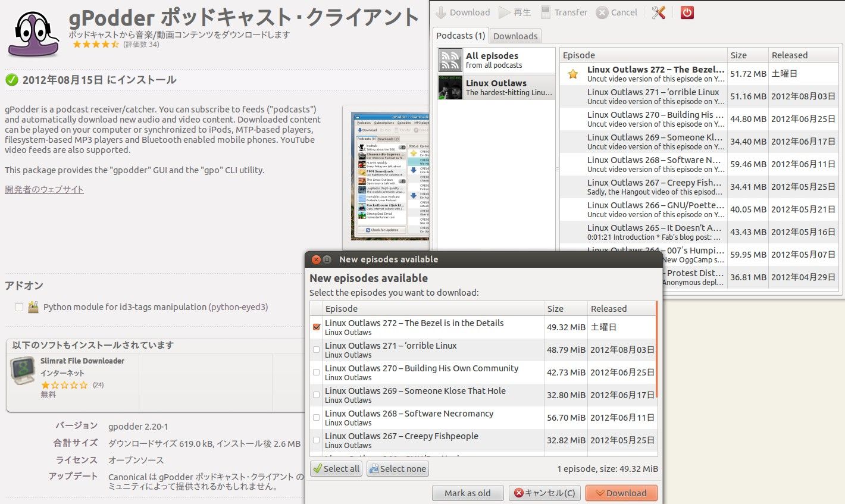Screen dimensions: 845x504
Task: Select Linux Outlaws 271 in main episode list
Action: tap(699, 96)
